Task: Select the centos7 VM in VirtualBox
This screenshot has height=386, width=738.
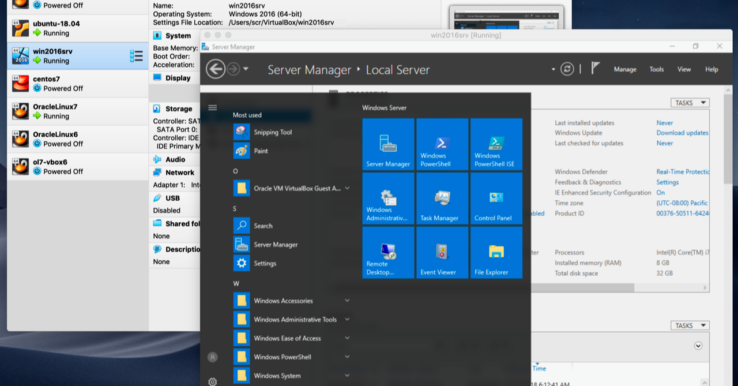Action: tap(78, 84)
